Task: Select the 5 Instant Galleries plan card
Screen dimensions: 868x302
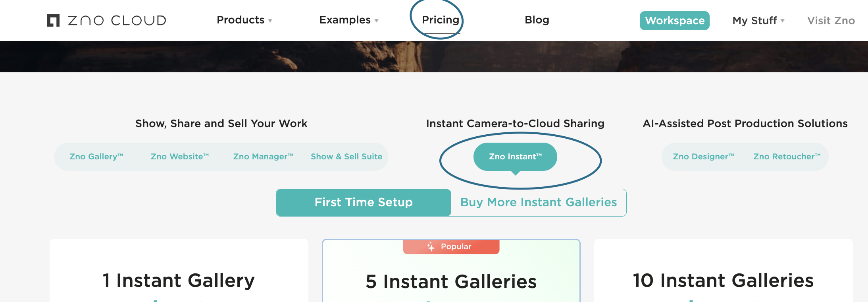Action: [x=451, y=281]
